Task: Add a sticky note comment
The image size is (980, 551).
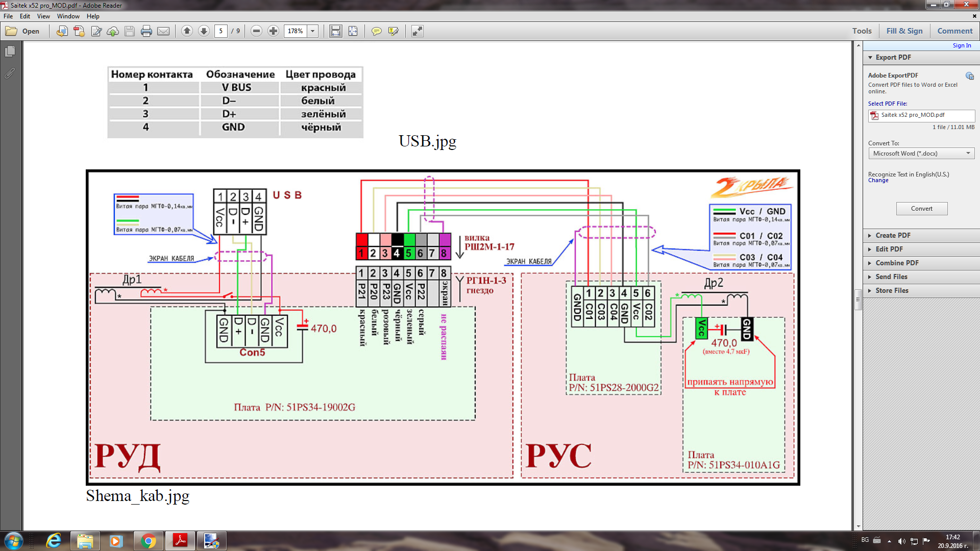Action: pyautogui.click(x=377, y=31)
